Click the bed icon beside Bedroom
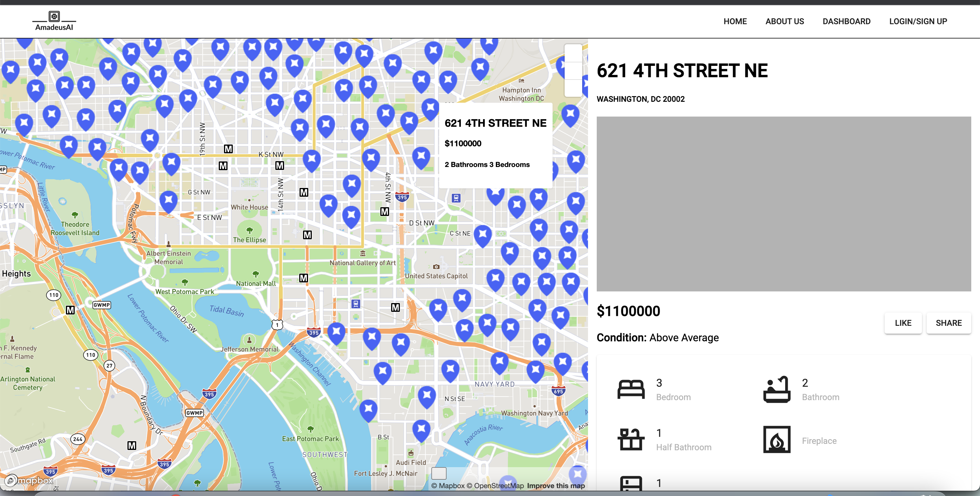980x496 pixels. pos(631,389)
